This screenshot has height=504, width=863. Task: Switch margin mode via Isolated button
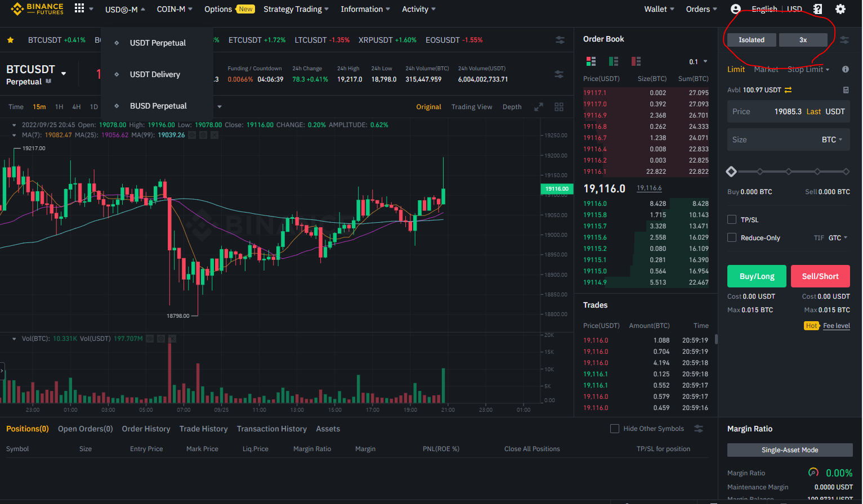coord(752,40)
